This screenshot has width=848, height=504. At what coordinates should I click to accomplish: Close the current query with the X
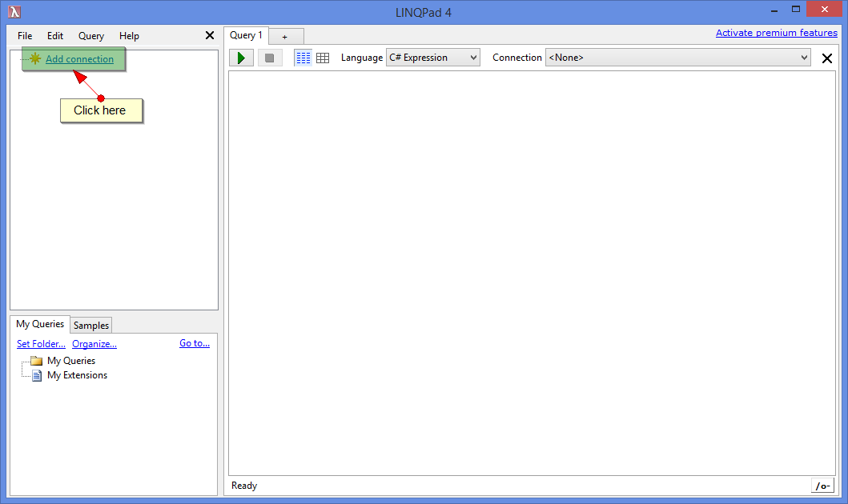827,58
